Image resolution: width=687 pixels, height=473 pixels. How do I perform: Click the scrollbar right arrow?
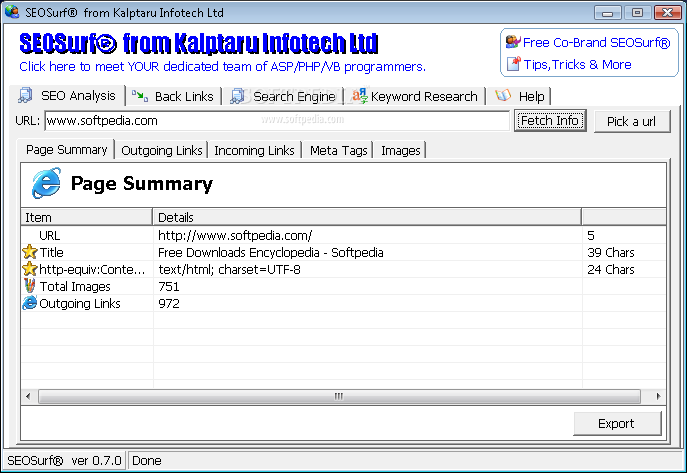(658, 396)
